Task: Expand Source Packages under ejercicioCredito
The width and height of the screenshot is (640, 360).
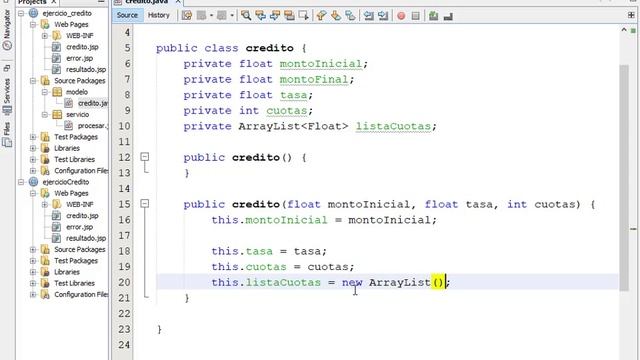Action: (x=33, y=249)
